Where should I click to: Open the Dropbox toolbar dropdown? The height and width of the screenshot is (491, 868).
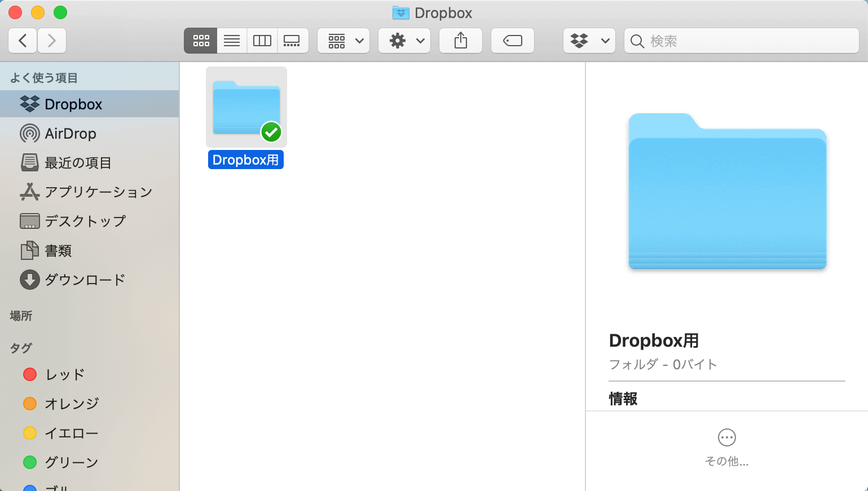(x=589, y=41)
